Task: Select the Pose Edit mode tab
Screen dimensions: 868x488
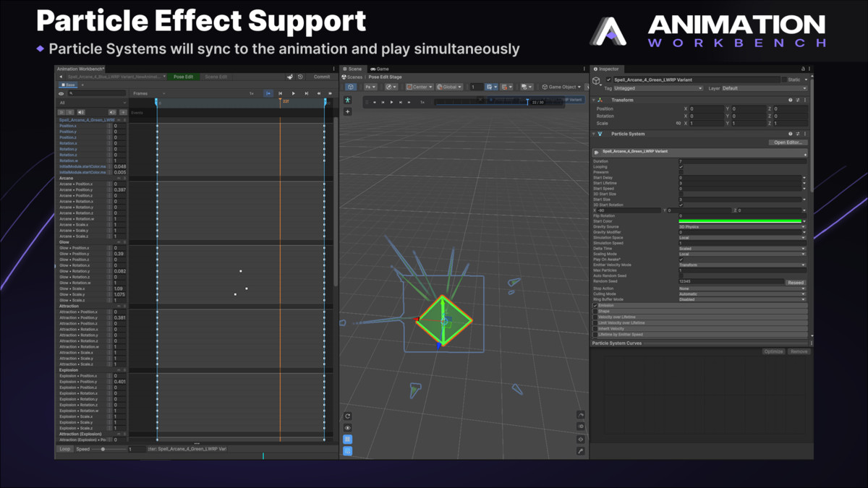Action: [x=184, y=77]
